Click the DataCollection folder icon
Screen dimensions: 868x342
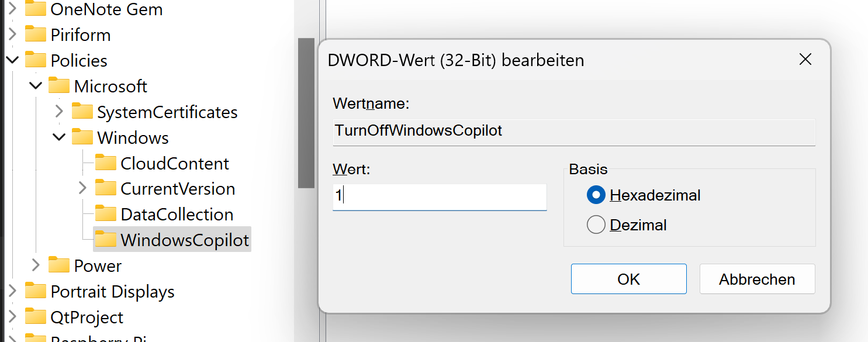105,213
